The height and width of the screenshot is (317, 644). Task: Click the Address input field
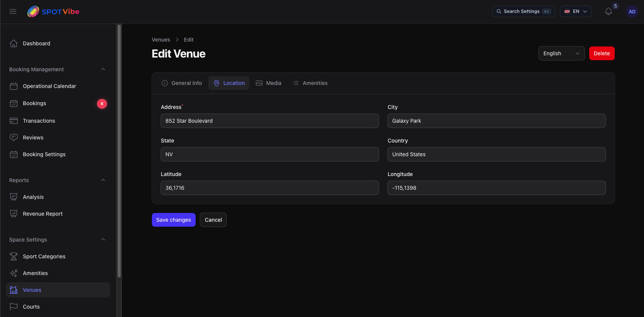pyautogui.click(x=270, y=121)
